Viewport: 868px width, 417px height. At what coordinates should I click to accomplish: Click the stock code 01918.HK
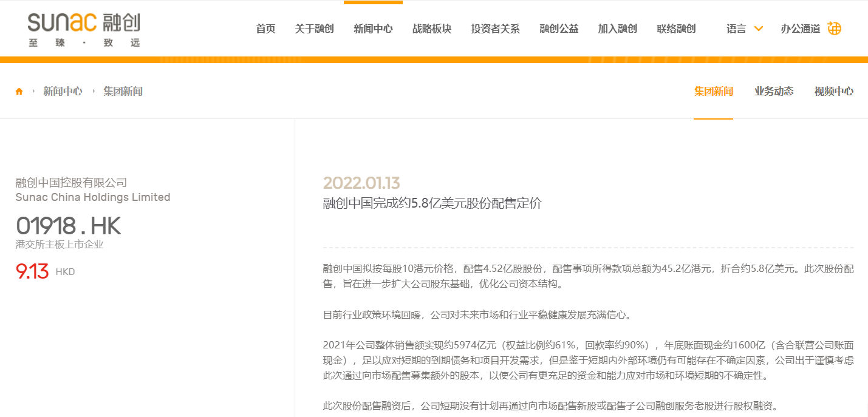[x=69, y=226]
